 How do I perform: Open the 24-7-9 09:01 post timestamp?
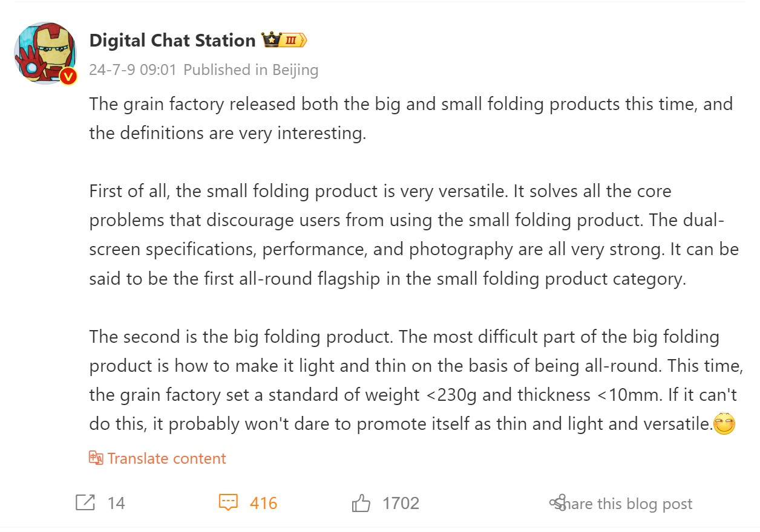(x=133, y=70)
